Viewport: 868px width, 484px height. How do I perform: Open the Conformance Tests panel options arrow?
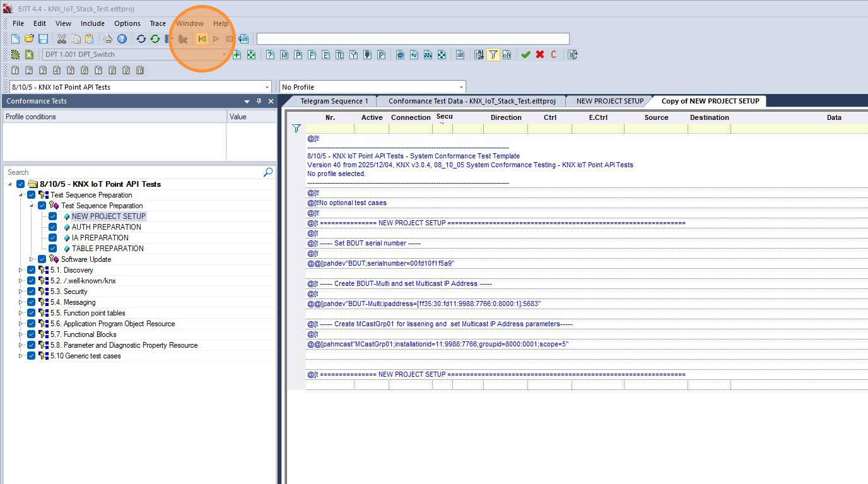tap(247, 102)
